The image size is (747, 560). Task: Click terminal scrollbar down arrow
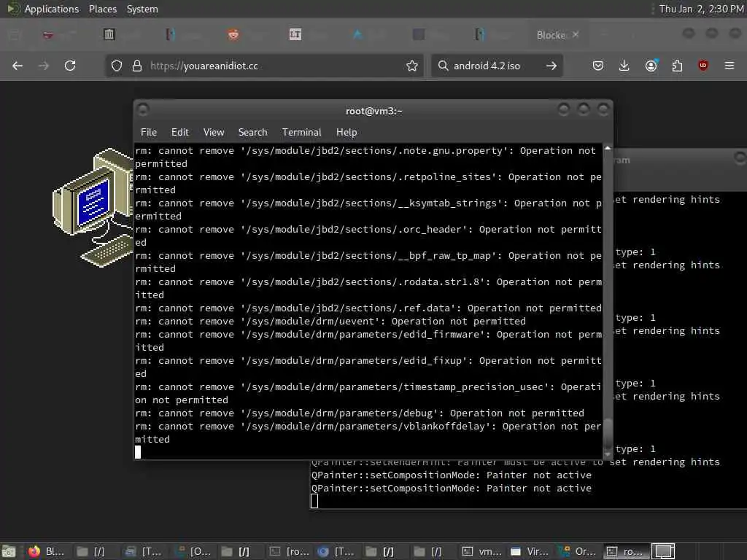coord(608,454)
